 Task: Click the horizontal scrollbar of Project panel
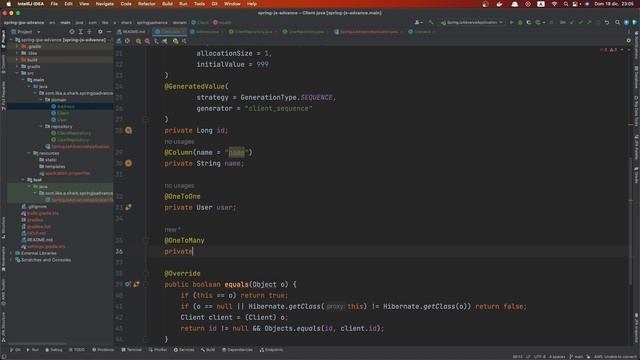click(x=37, y=344)
